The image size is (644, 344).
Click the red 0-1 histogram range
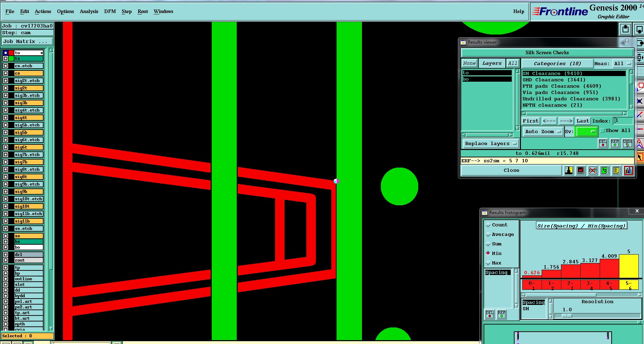tap(532, 285)
